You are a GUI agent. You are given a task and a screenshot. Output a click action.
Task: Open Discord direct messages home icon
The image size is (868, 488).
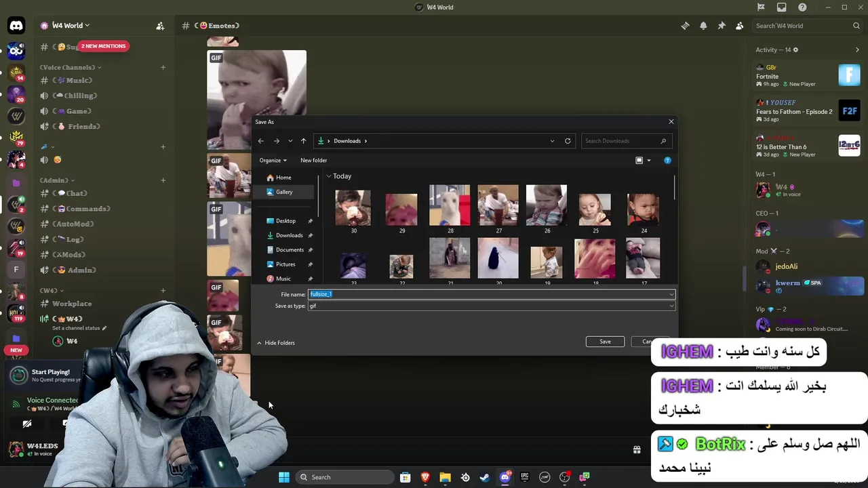16,26
